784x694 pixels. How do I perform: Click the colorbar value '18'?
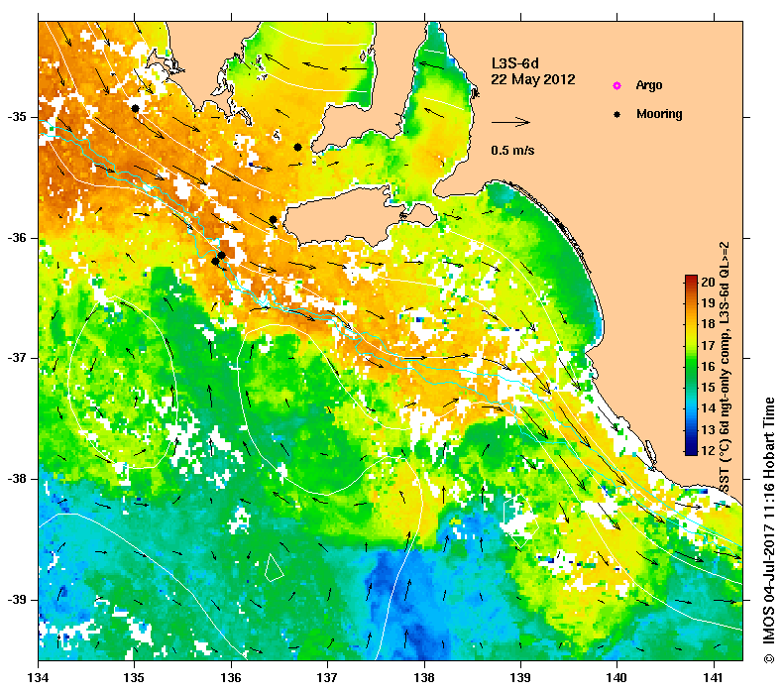point(708,324)
